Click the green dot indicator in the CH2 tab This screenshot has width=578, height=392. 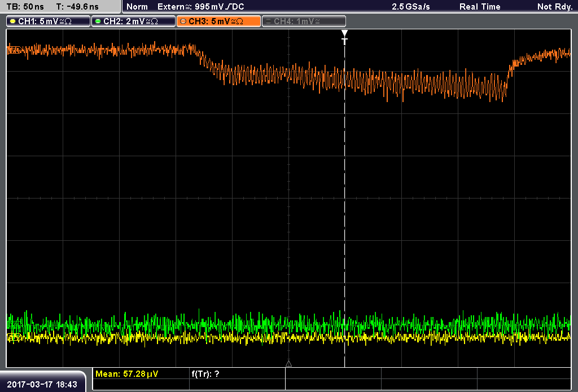click(x=98, y=21)
